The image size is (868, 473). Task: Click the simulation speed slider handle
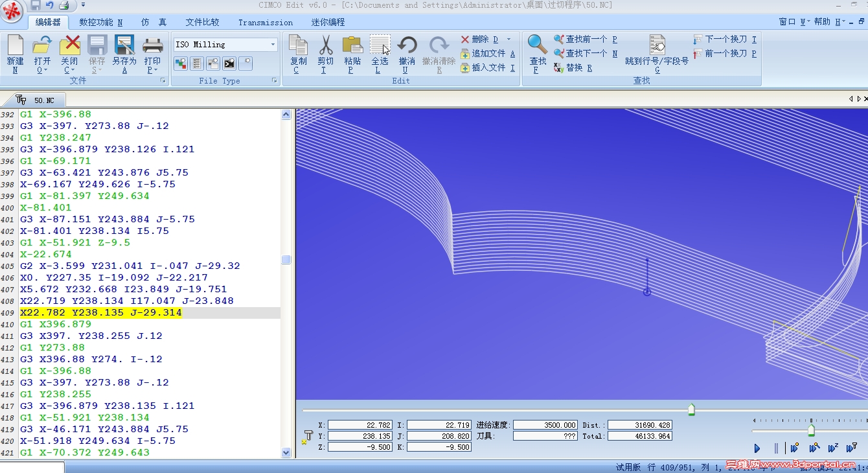pyautogui.click(x=811, y=430)
